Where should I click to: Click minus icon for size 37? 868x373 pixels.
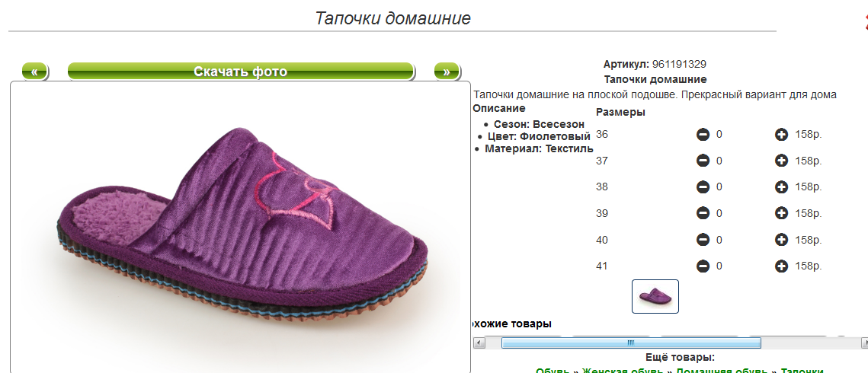click(703, 161)
